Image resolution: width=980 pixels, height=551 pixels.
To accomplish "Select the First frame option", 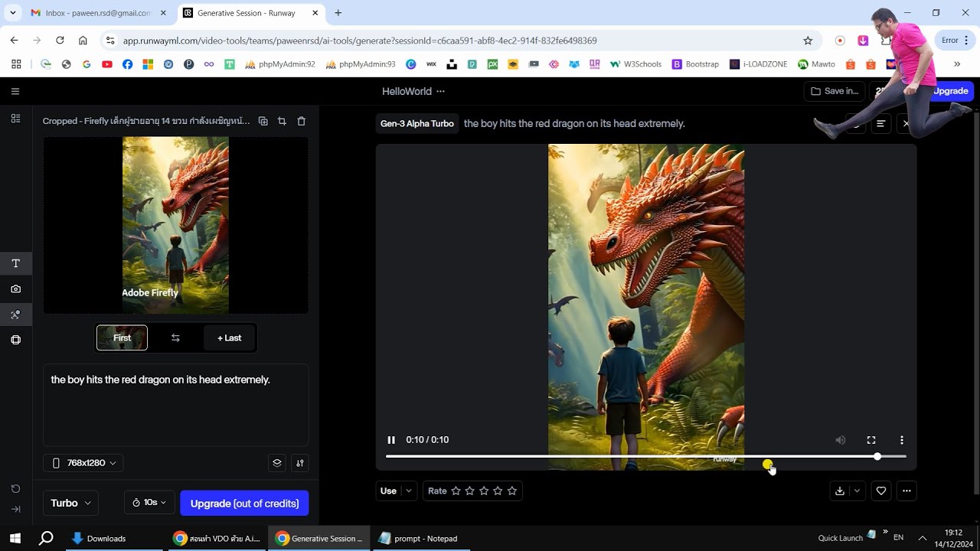I will pyautogui.click(x=122, y=337).
